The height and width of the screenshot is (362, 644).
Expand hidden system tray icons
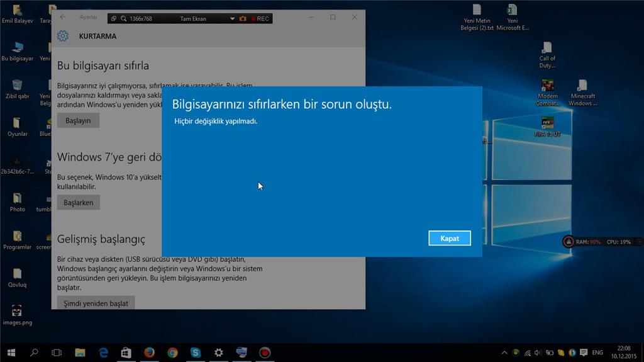click(504, 353)
